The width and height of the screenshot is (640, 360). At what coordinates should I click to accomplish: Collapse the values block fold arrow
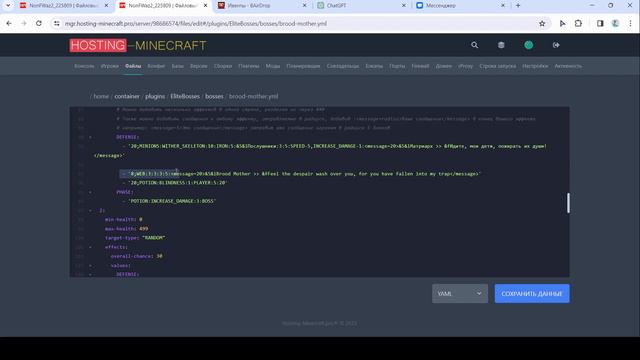click(90, 266)
